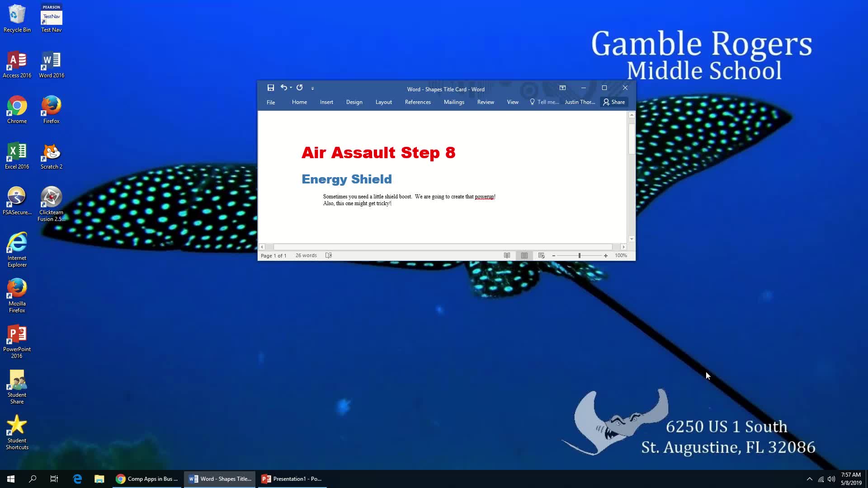Image resolution: width=868 pixels, height=488 pixels.
Task: Drag the zoom slider to increase
Action: tap(606, 255)
